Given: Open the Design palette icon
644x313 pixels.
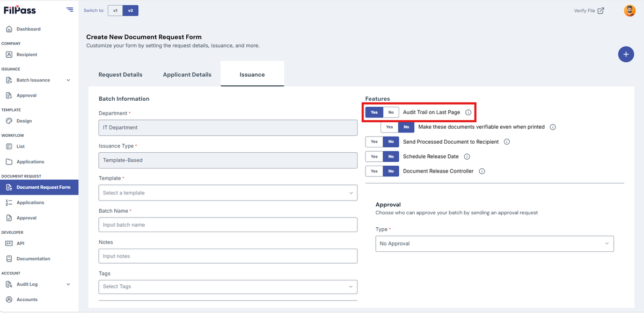Looking at the screenshot, I should [x=9, y=121].
